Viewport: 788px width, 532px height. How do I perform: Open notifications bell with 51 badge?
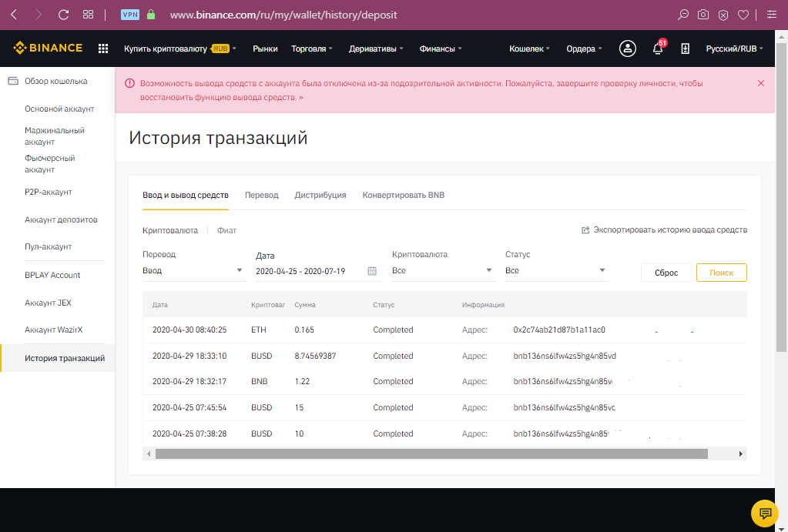point(658,49)
